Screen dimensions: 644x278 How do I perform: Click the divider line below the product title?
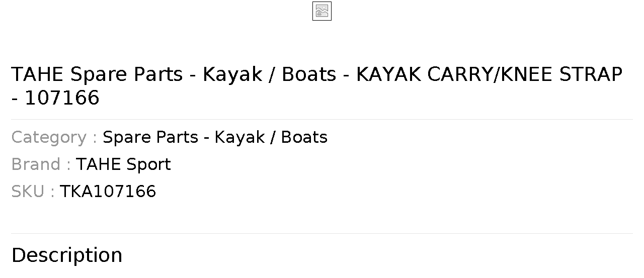(322, 119)
